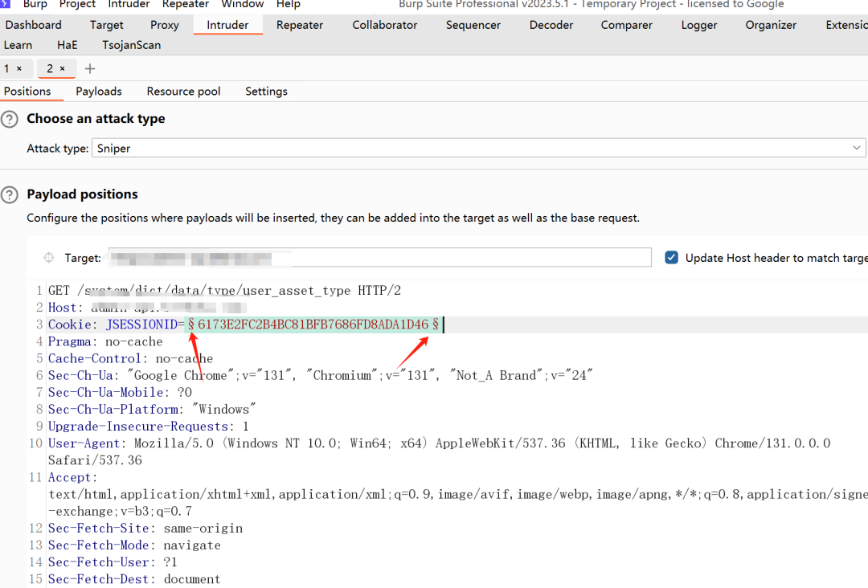Toggle Update Host header checkbox

click(x=671, y=258)
